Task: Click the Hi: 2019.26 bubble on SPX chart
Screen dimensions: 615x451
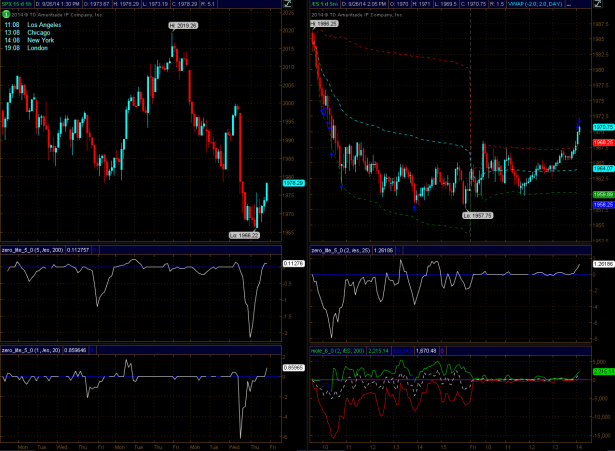Action: (x=183, y=25)
